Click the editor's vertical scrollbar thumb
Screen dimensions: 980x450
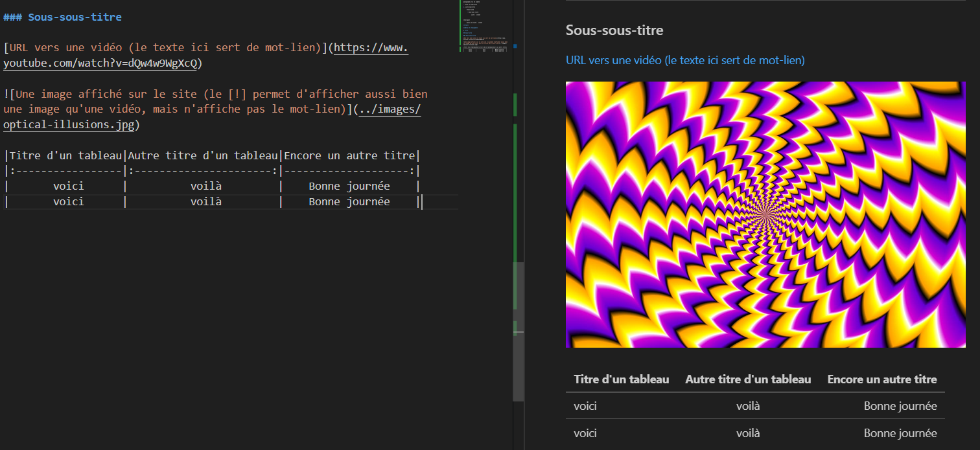[519, 332]
